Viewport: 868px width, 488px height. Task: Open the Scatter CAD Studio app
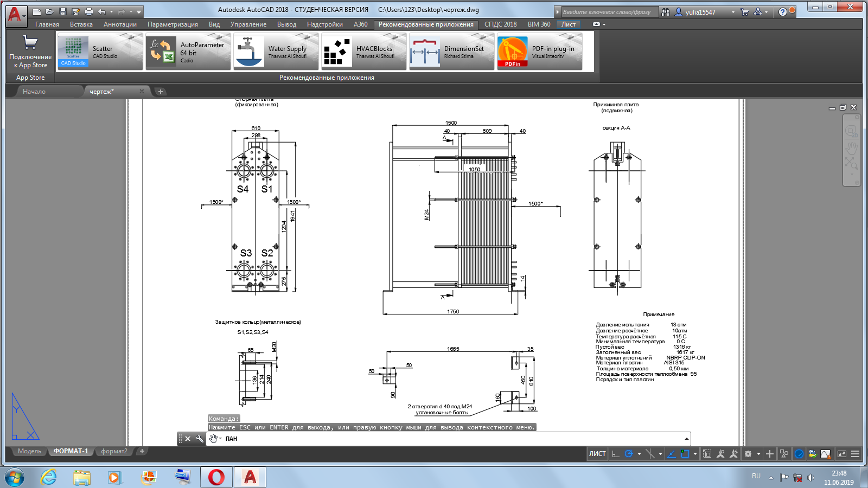[x=100, y=52]
